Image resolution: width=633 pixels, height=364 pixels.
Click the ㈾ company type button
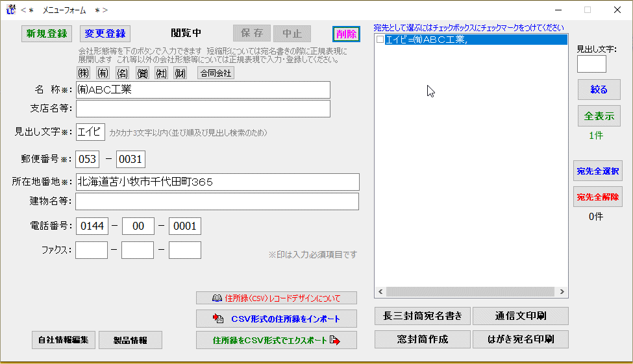[142, 73]
